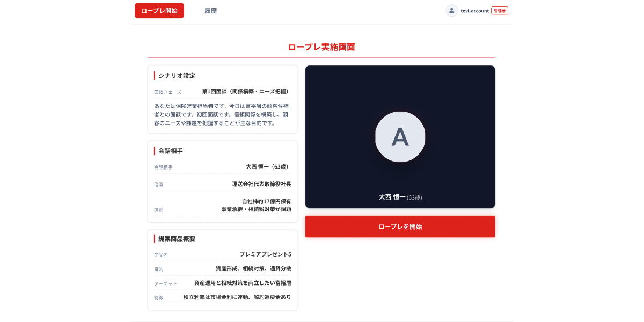Click 事業承継・相続税対策が課題 text

pyautogui.click(x=256, y=209)
